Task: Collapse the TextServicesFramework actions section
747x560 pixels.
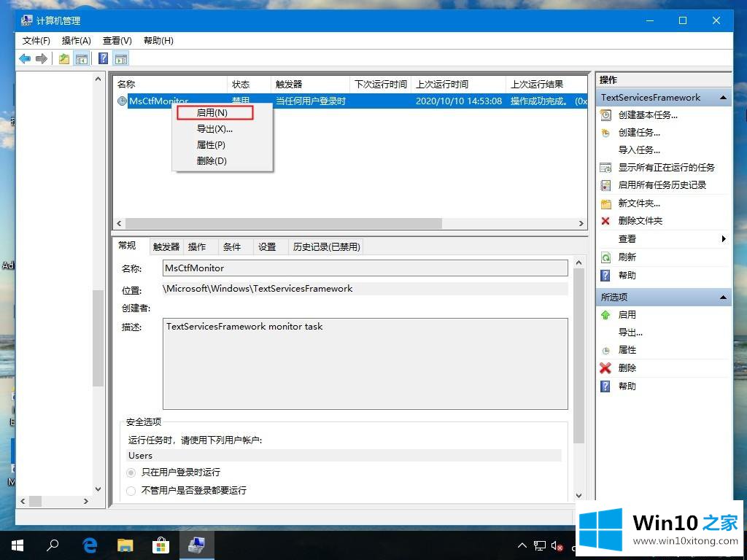Action: (x=723, y=98)
